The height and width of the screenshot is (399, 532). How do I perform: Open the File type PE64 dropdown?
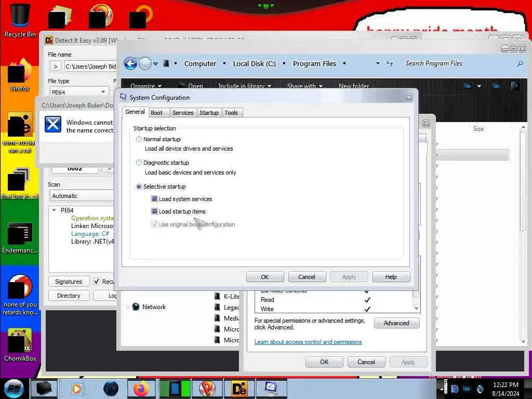click(79, 92)
